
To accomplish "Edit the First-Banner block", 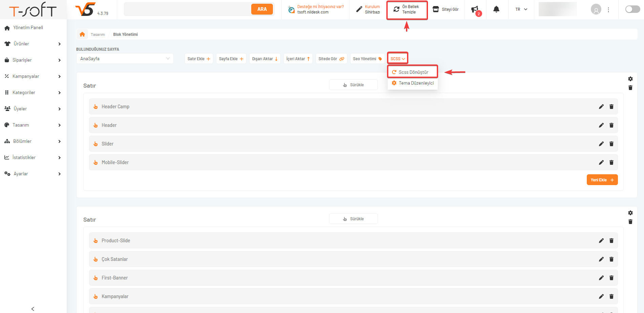I will [601, 278].
